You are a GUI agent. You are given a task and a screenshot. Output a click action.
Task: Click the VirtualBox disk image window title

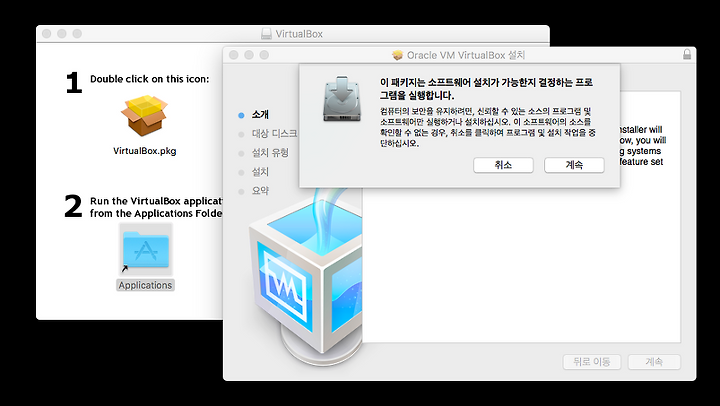coord(299,34)
